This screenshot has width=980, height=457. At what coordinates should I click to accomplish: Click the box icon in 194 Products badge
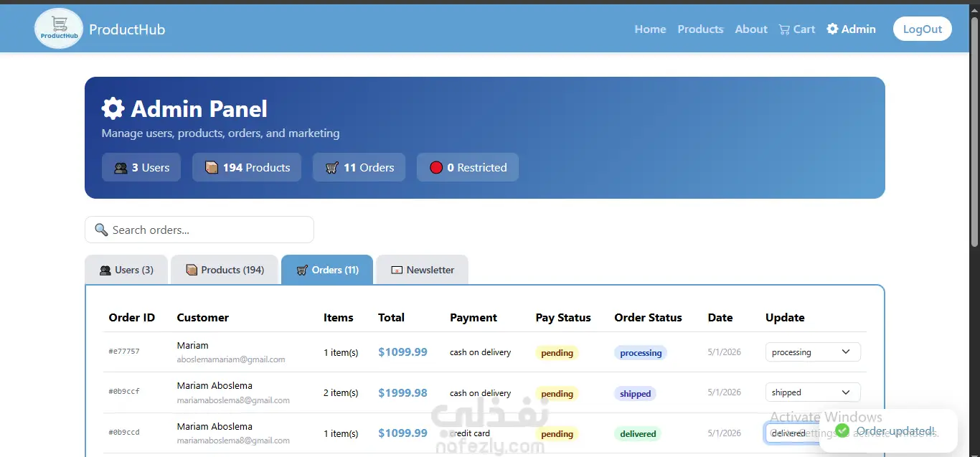point(211,167)
